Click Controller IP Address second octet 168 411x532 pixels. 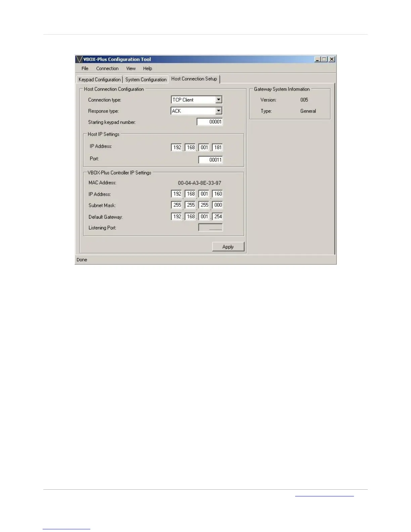[190, 194]
